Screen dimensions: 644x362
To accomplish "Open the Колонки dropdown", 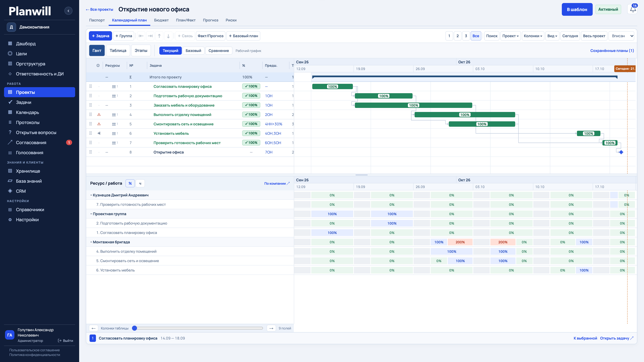I will 533,36.
